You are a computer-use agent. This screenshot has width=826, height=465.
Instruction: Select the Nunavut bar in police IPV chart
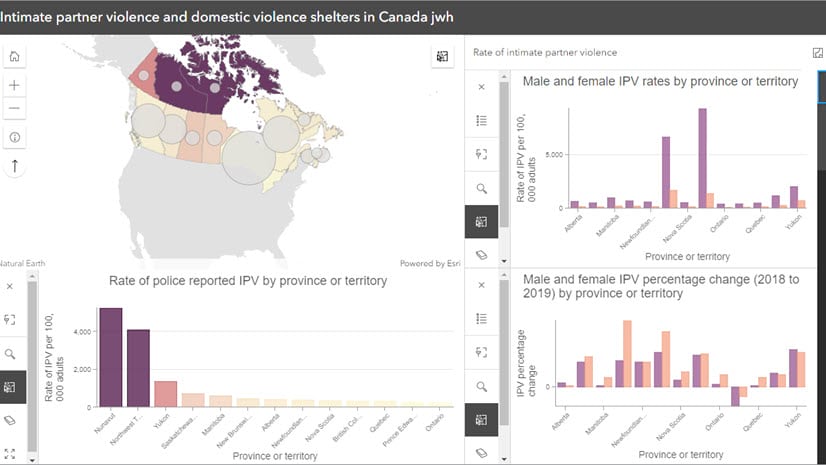point(111,357)
